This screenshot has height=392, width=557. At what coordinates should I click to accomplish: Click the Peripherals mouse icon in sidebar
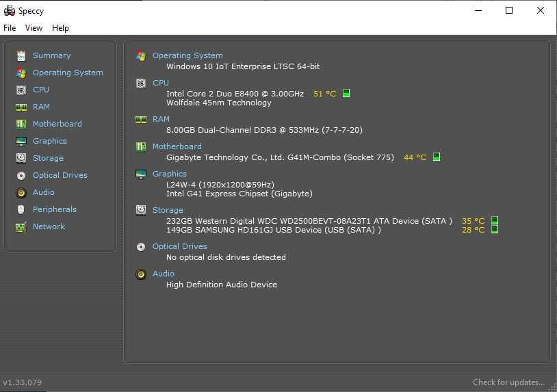pyautogui.click(x=21, y=209)
